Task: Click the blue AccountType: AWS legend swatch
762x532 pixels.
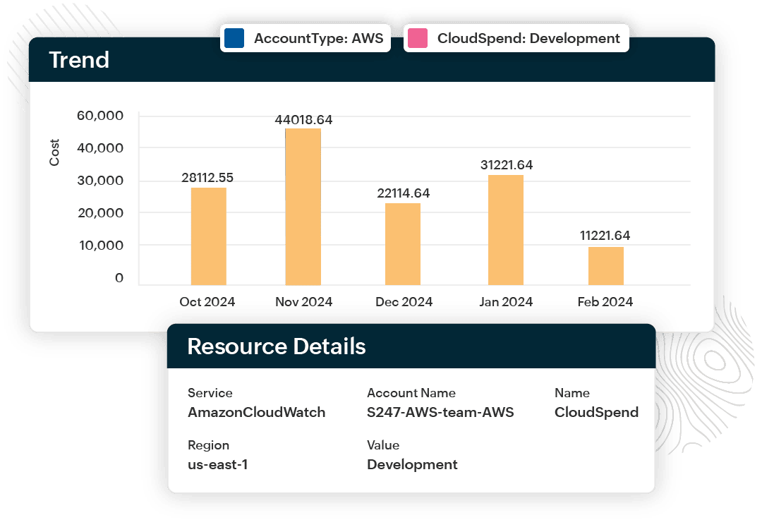Action: click(x=234, y=38)
